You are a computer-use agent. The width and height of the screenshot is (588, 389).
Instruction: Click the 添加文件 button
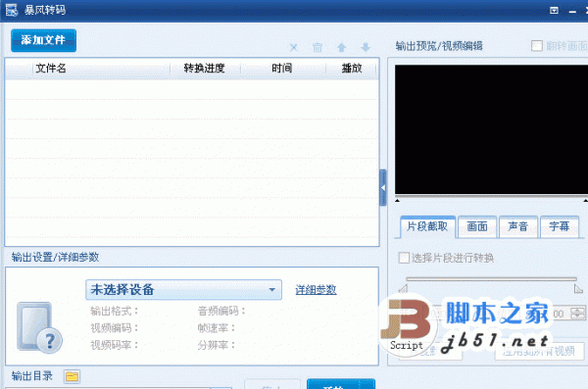tap(43, 40)
